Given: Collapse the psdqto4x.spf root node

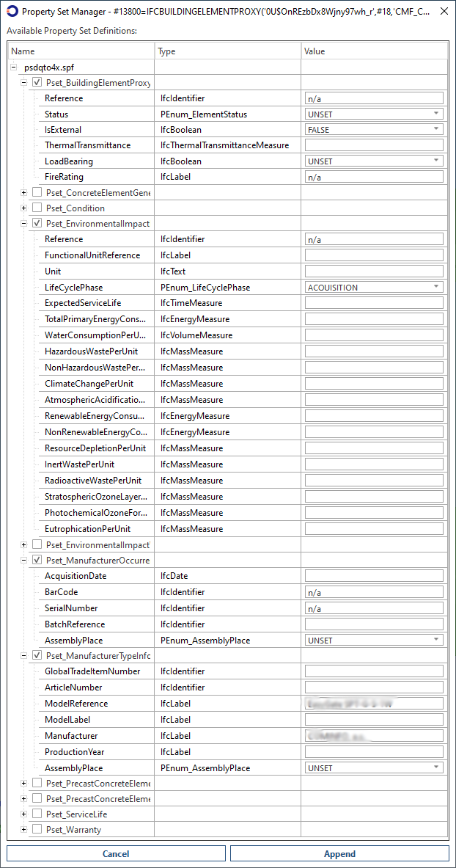Looking at the screenshot, I should [x=14, y=67].
